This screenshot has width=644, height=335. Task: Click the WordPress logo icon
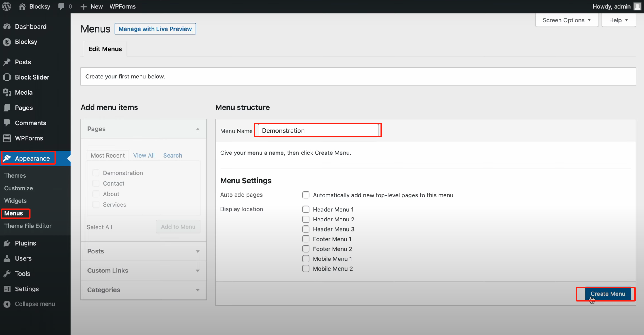click(x=7, y=6)
